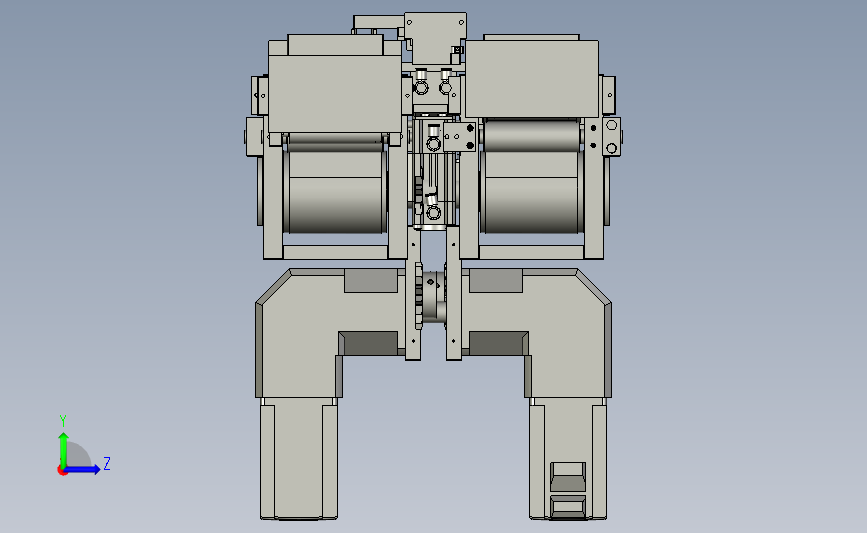Click the "Z" axis label
This screenshot has width=867, height=533.
[107, 463]
